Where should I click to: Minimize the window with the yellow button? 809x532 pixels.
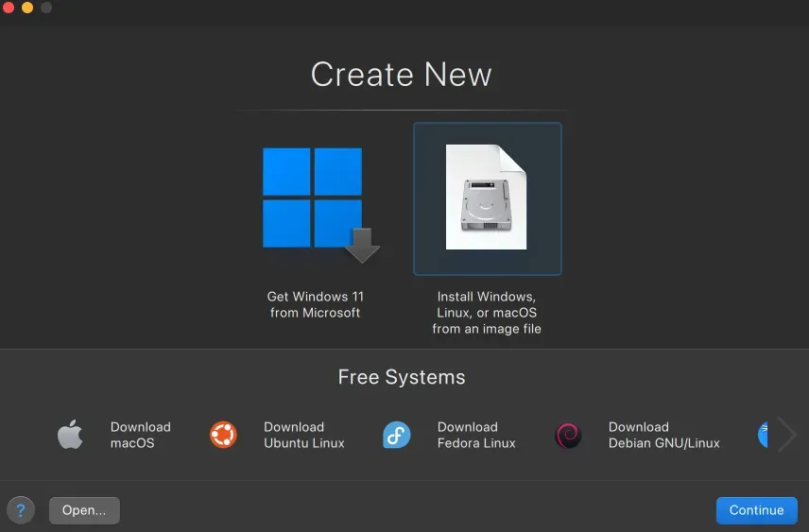27,8
